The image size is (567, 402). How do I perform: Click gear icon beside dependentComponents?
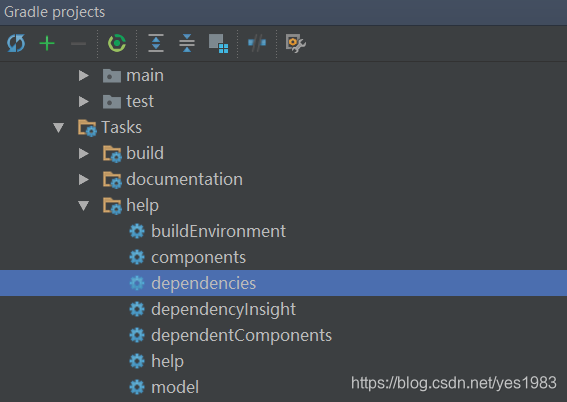[x=137, y=335]
